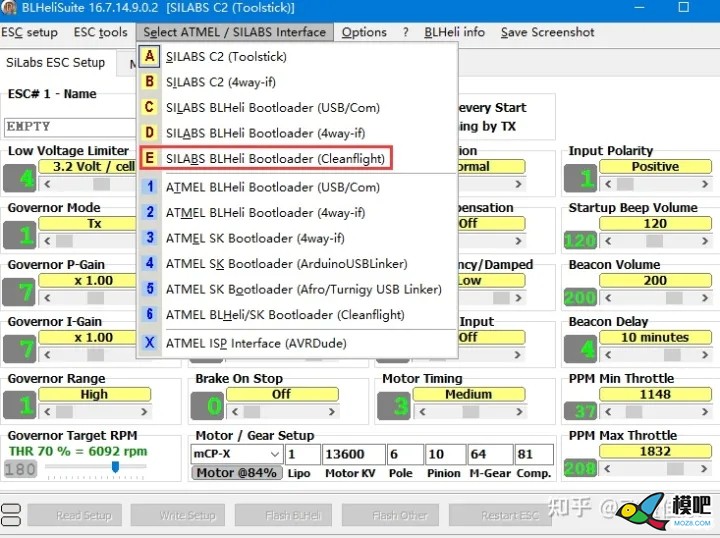Pick SILABS BLHeli Bootloader (4way-if)
This screenshot has width=720, height=538.
298,133
